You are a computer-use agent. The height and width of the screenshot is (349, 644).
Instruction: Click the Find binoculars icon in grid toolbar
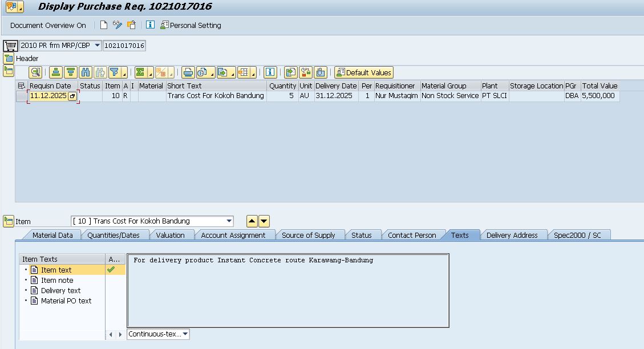(x=86, y=72)
